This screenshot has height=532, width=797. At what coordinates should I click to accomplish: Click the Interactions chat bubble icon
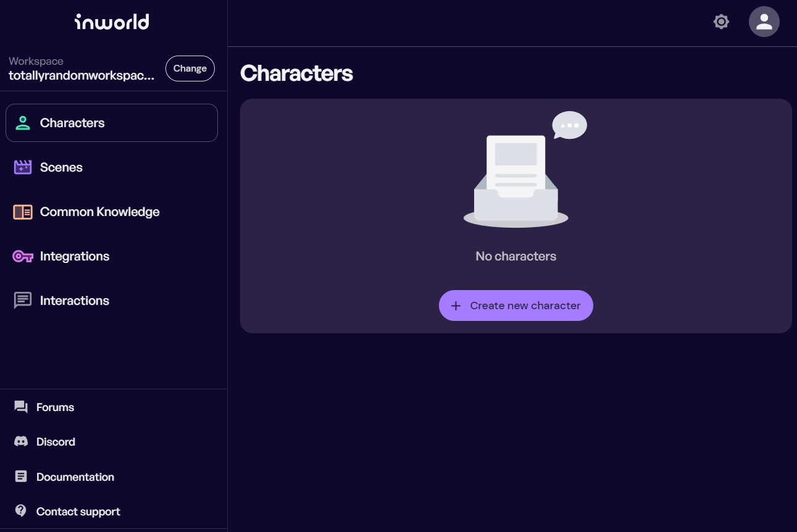click(x=23, y=301)
